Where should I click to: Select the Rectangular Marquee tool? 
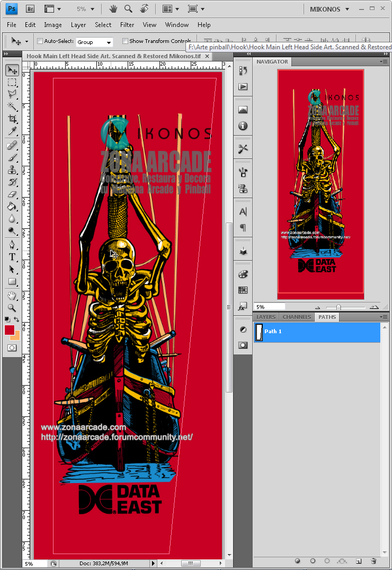point(12,83)
